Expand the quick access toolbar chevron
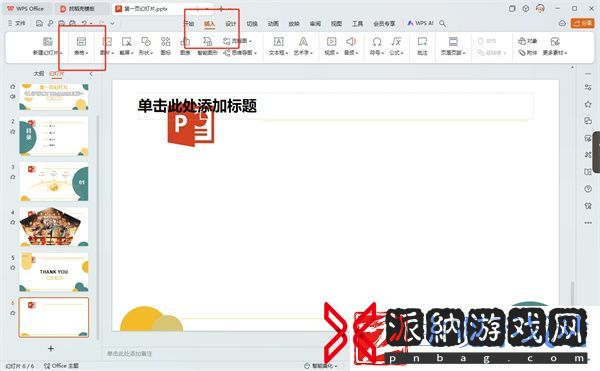Screen dimensions: 600x371 pyautogui.click(x=112, y=23)
